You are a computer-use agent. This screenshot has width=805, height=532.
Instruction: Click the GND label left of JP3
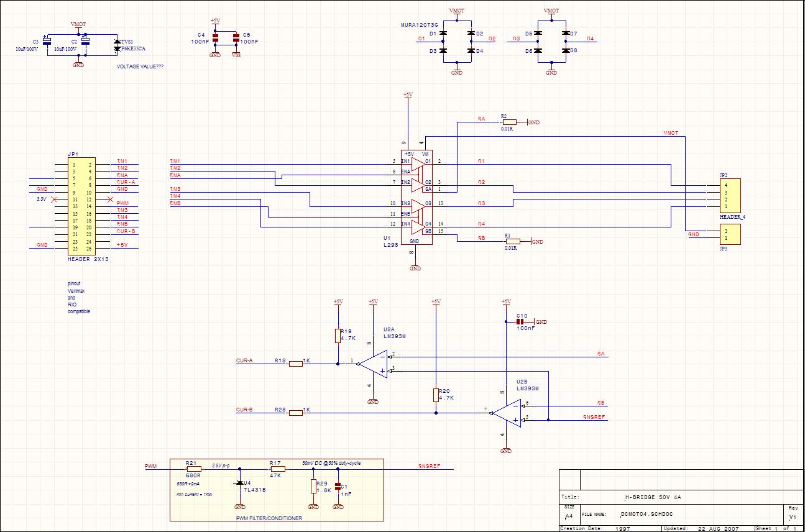pyautogui.click(x=694, y=234)
